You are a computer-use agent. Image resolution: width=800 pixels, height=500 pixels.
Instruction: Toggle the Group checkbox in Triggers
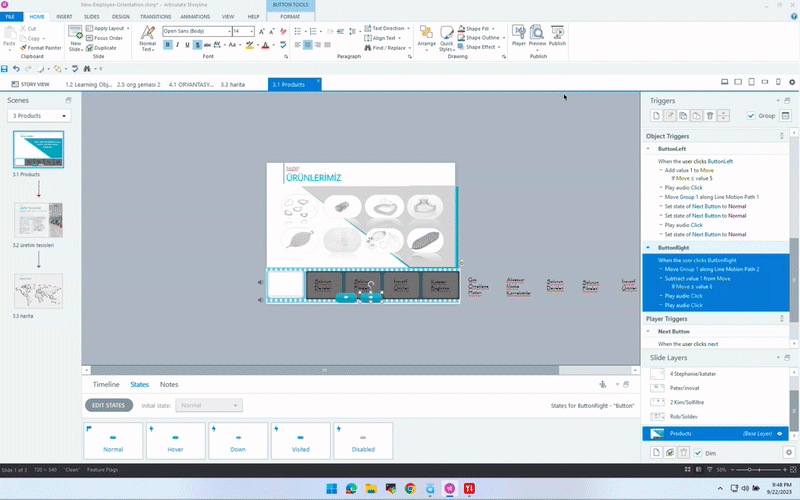752,116
